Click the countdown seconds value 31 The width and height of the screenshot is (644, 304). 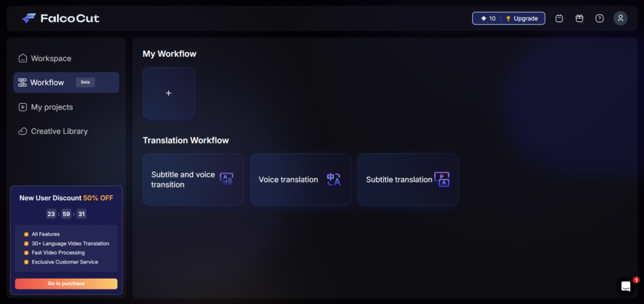tap(81, 214)
